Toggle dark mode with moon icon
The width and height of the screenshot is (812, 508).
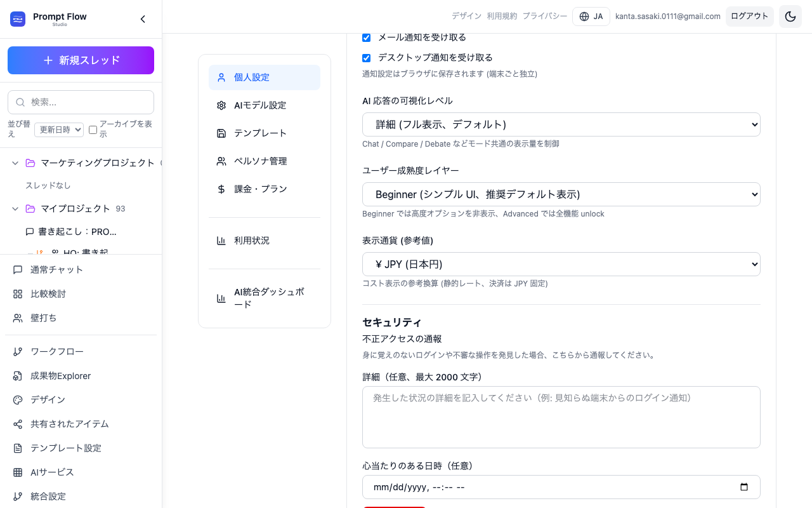coord(790,17)
